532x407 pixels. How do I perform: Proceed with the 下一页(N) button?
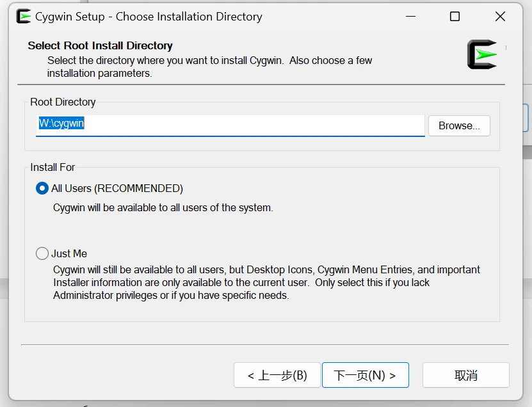[x=365, y=375]
